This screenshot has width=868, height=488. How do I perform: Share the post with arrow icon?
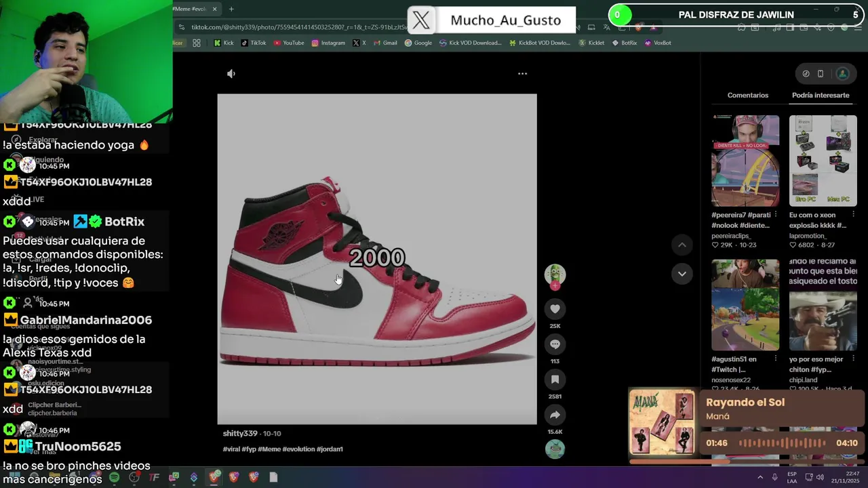click(555, 415)
